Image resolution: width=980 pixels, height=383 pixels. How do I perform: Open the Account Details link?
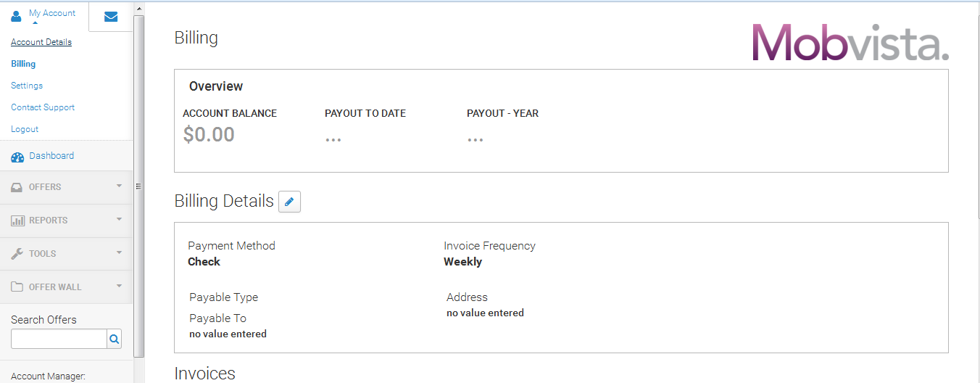pos(41,42)
